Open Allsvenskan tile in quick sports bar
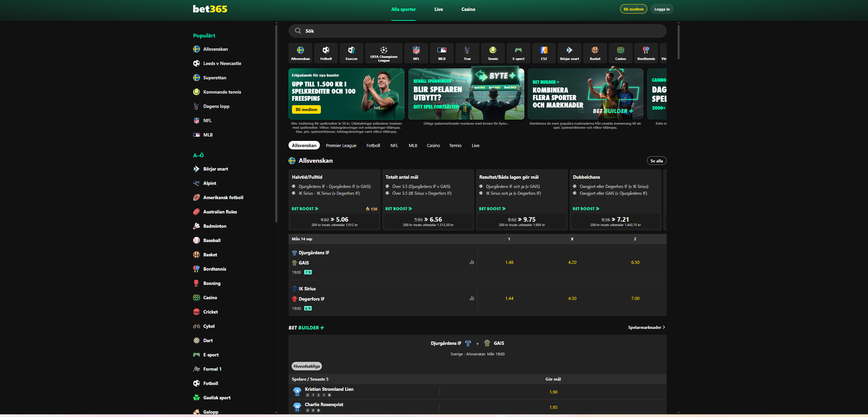868x417 pixels. coord(300,53)
